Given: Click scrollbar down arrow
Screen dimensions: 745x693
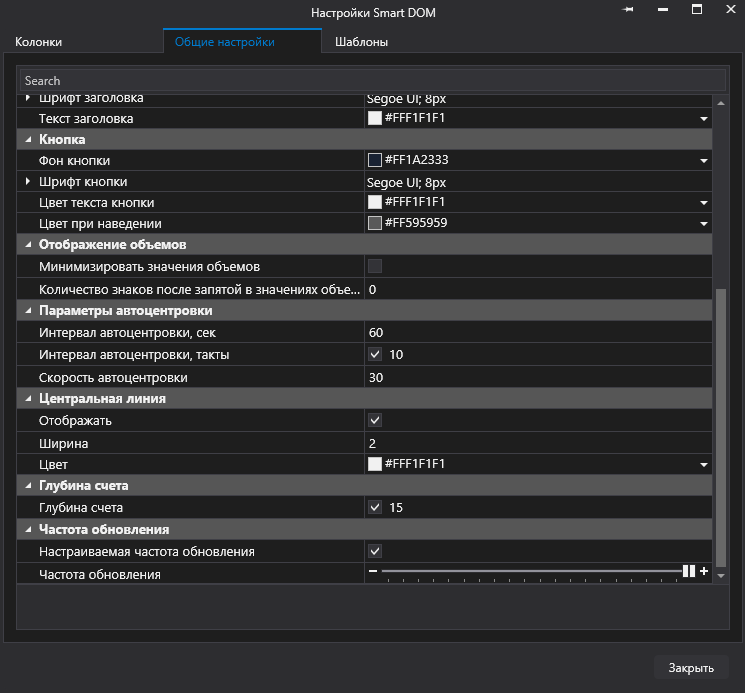Looking at the screenshot, I should click(721, 576).
